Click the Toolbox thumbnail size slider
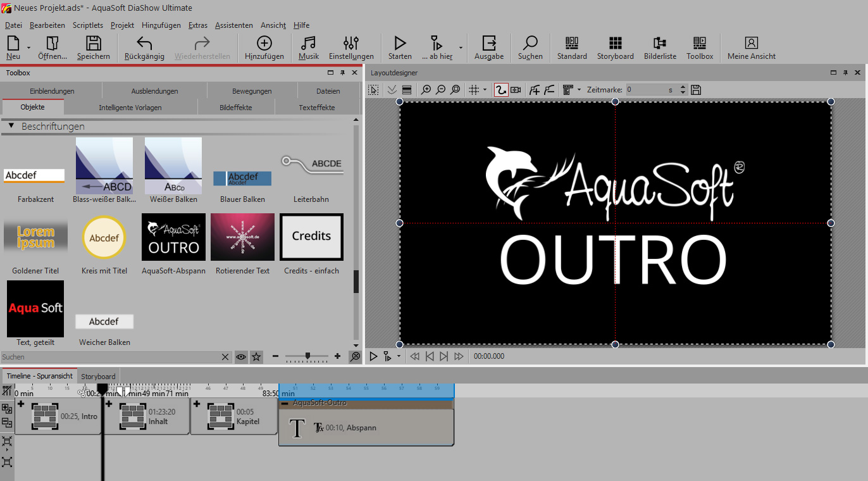Screen dimensions: 868x481 [x=307, y=356]
